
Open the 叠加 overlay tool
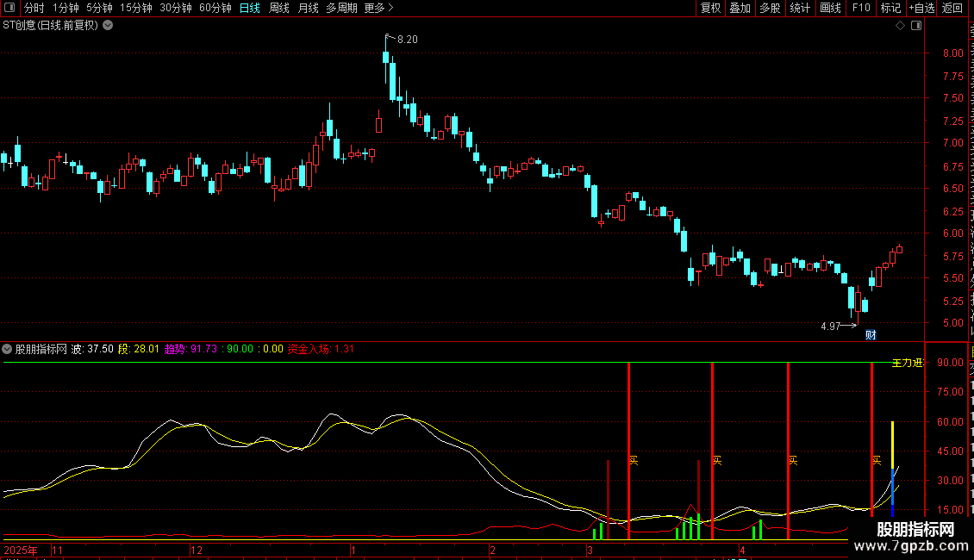(x=740, y=8)
